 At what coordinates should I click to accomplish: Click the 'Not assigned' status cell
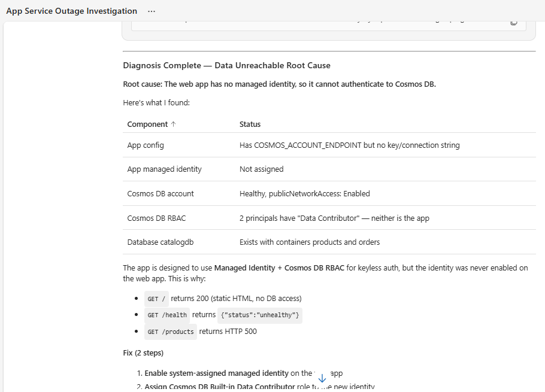coord(261,169)
